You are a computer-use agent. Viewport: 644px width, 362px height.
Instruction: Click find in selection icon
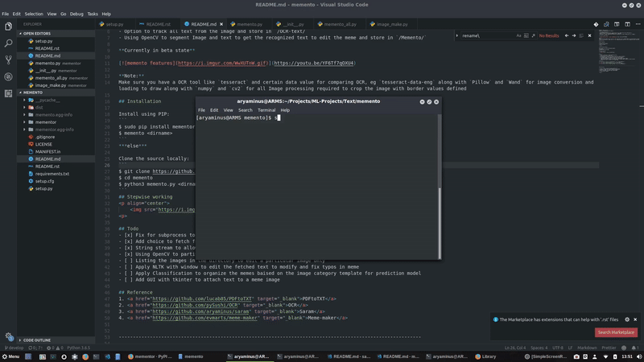(x=581, y=35)
